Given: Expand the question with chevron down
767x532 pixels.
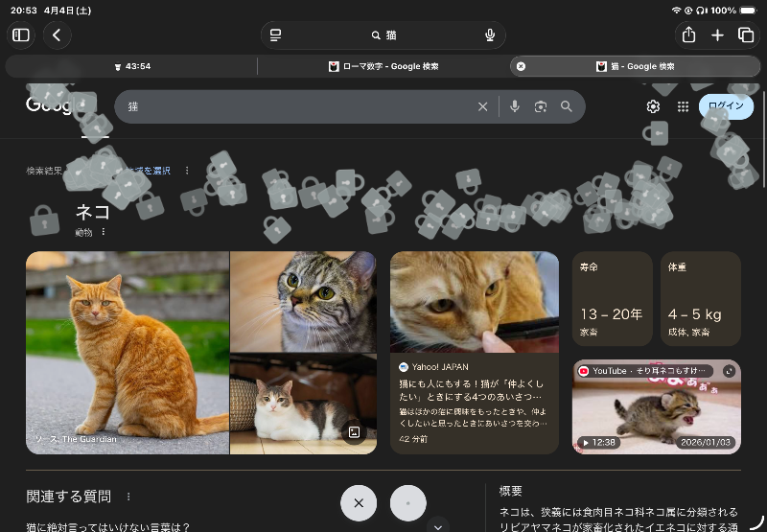Looking at the screenshot, I should 438,525.
